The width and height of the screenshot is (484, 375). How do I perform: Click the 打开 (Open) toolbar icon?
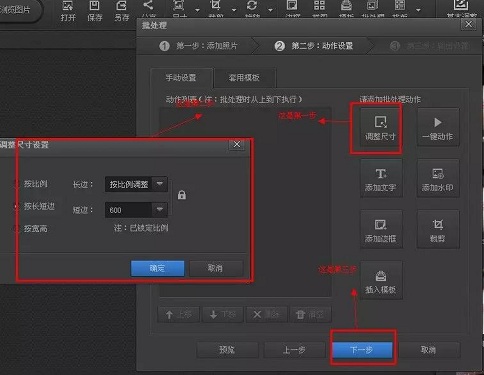pos(68,11)
